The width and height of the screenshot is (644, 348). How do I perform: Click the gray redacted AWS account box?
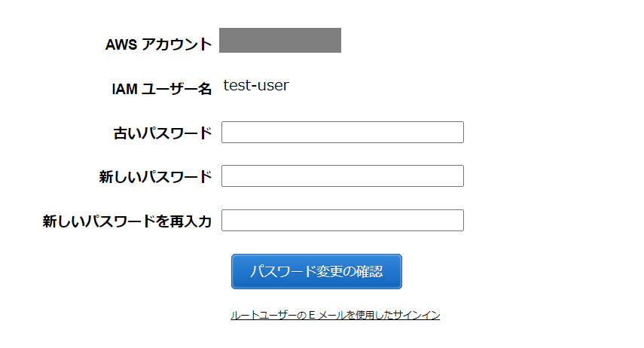click(280, 41)
